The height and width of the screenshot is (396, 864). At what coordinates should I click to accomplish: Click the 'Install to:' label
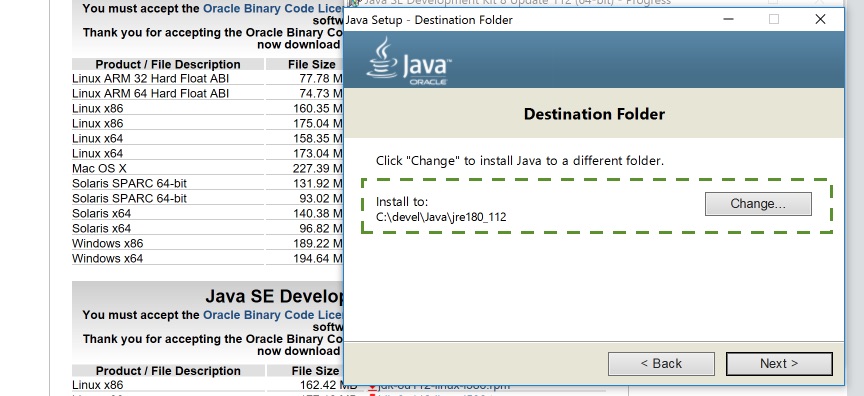point(402,202)
